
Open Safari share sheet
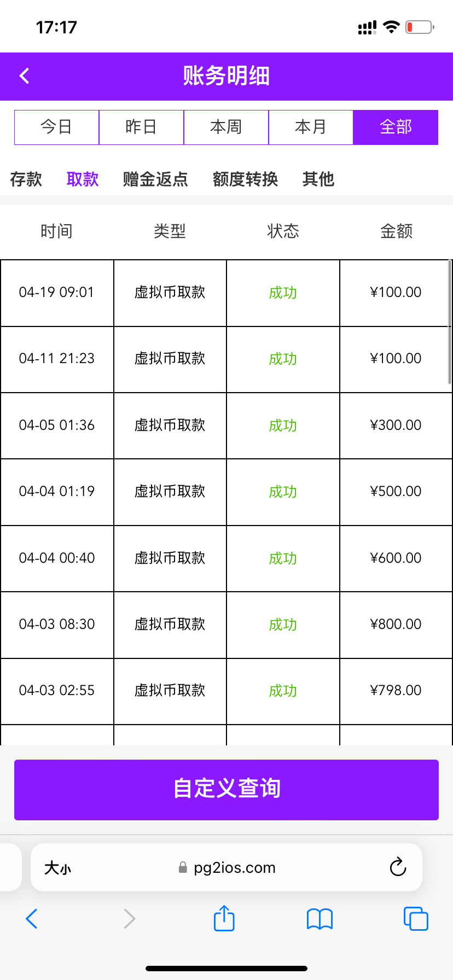click(224, 918)
